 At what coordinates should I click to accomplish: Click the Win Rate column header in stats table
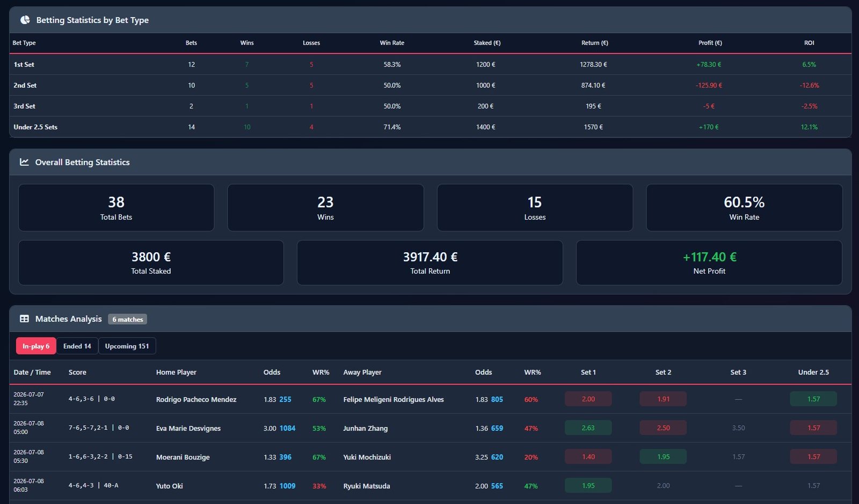392,43
